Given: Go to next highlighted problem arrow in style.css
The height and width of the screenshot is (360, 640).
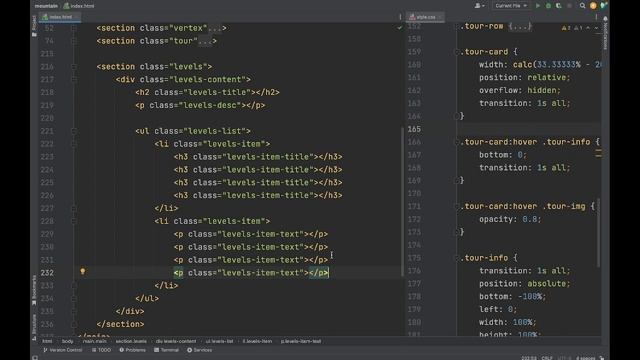Looking at the screenshot, I should pyautogui.click(x=596, y=28).
